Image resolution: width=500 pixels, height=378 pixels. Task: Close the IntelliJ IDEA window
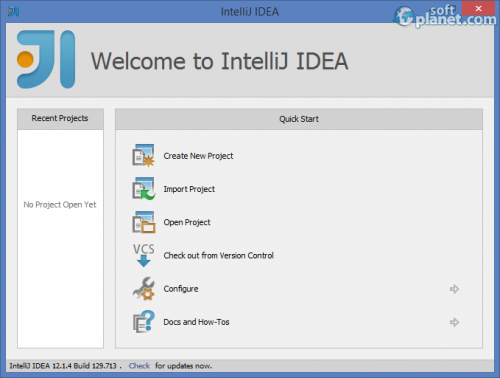[478, 9]
